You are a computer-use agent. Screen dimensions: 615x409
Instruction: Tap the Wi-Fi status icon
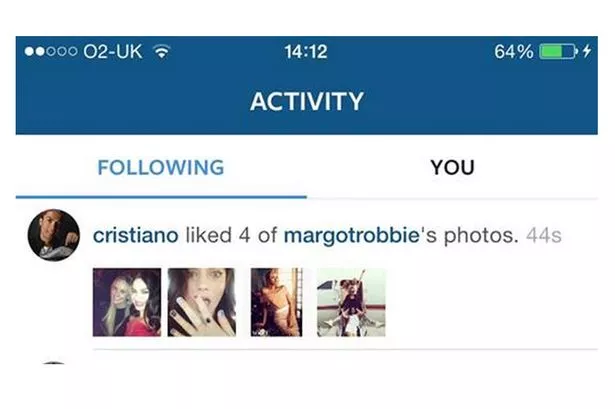(x=162, y=51)
